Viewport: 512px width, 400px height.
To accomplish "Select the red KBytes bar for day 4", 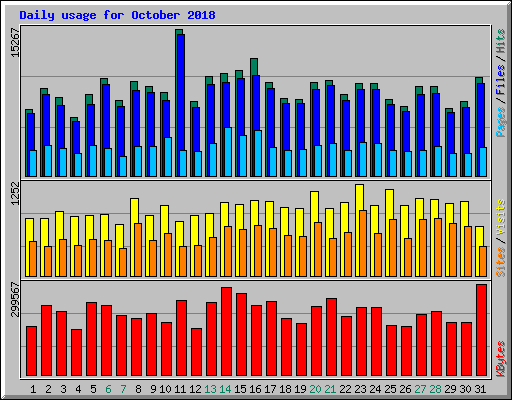I will (x=76, y=353).
